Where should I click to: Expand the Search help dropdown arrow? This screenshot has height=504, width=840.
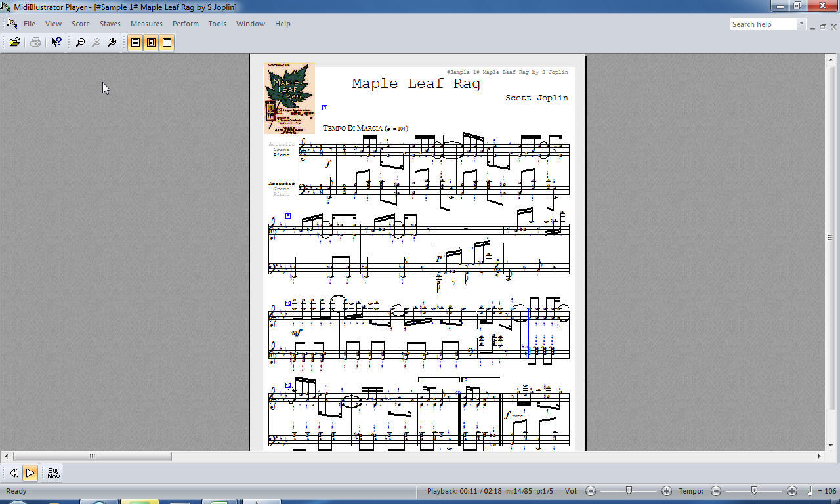pyautogui.click(x=801, y=24)
